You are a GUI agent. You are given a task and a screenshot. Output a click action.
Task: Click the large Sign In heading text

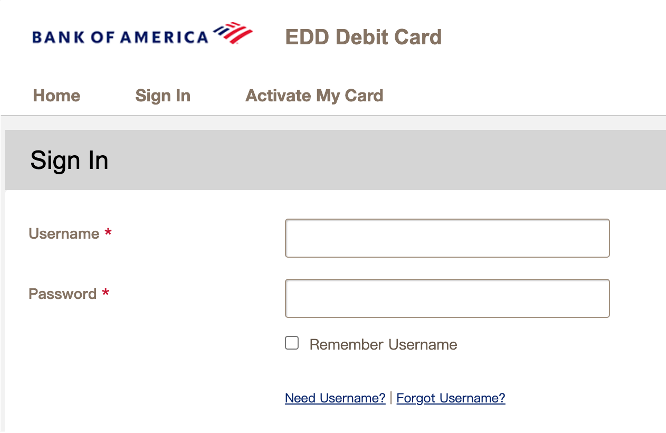click(x=69, y=161)
